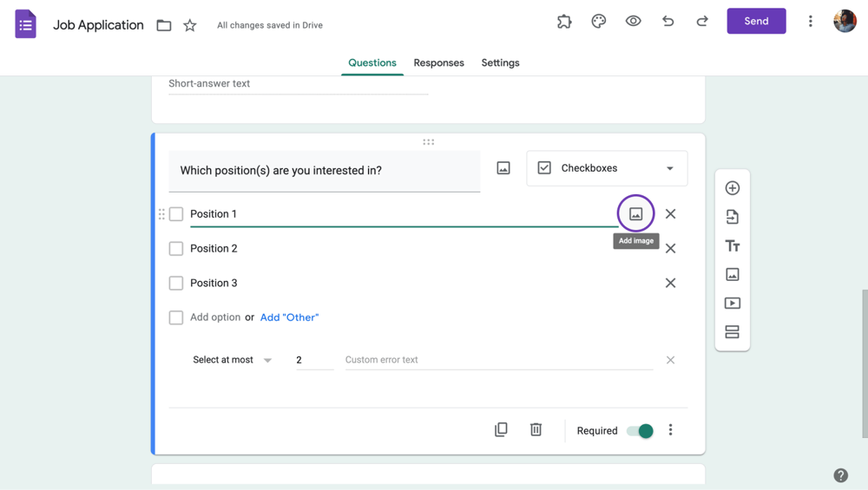Remove Position 1 option
The image size is (868, 490).
click(x=670, y=214)
